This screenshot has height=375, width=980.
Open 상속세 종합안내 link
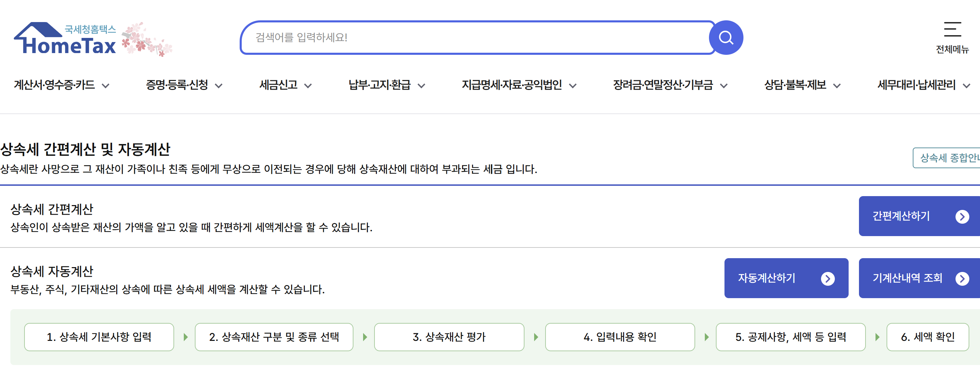click(x=947, y=158)
